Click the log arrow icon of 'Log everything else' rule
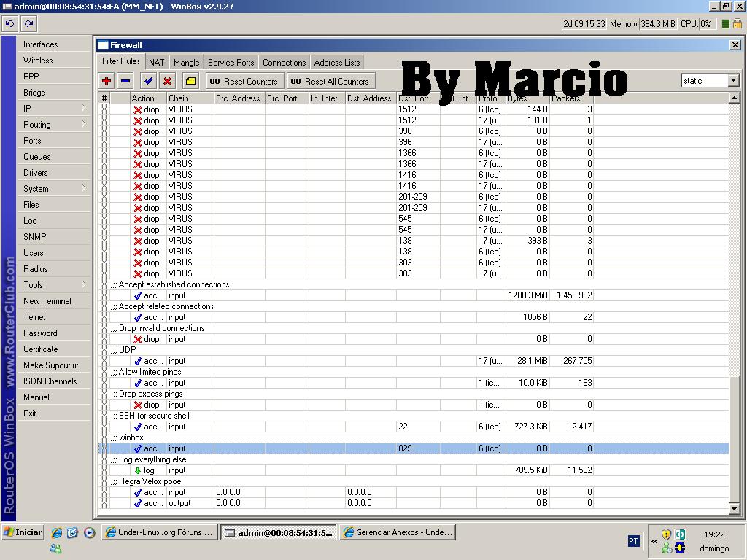 click(x=138, y=470)
